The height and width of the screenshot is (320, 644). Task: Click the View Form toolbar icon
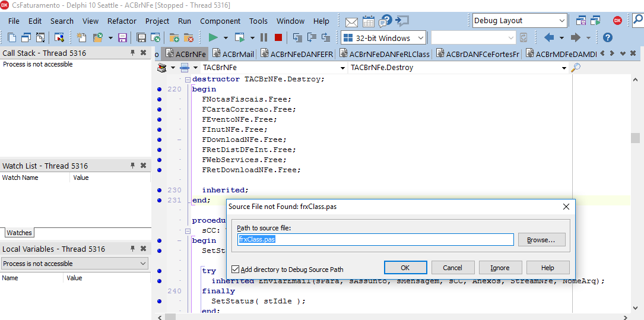[x=26, y=38]
